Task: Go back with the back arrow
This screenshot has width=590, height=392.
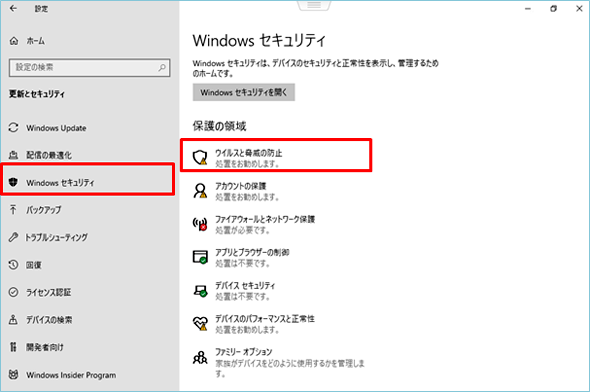Action: pyautogui.click(x=13, y=8)
